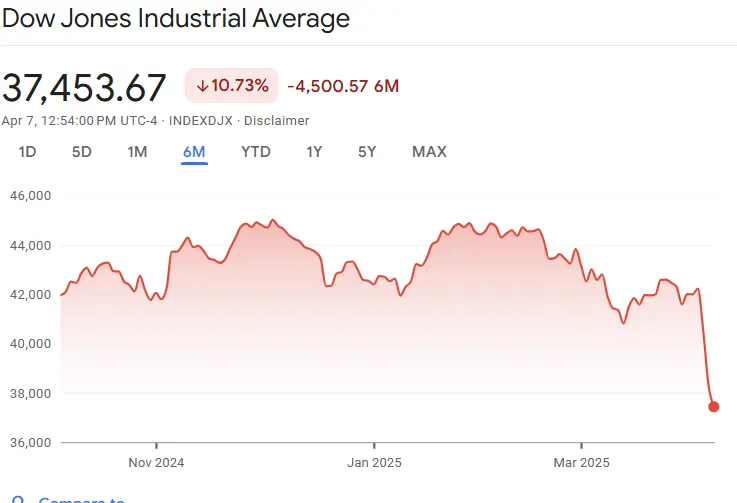View the 5Y chart range
Viewport: 737px width, 503px height.
point(367,152)
